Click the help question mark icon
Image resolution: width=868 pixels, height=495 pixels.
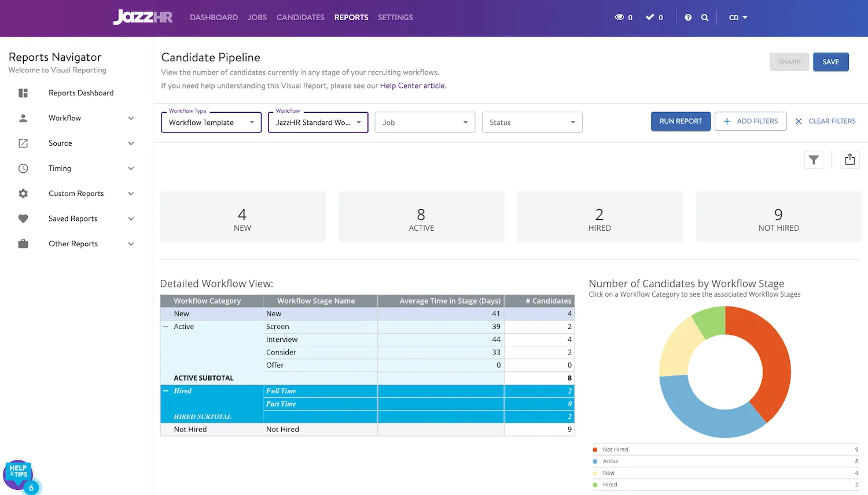[688, 17]
